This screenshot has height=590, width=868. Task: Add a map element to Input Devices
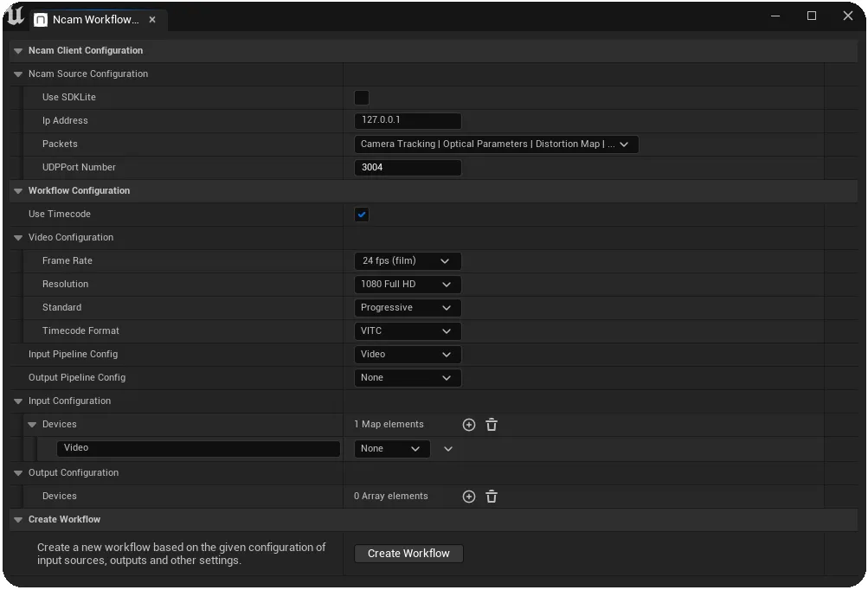coord(469,425)
